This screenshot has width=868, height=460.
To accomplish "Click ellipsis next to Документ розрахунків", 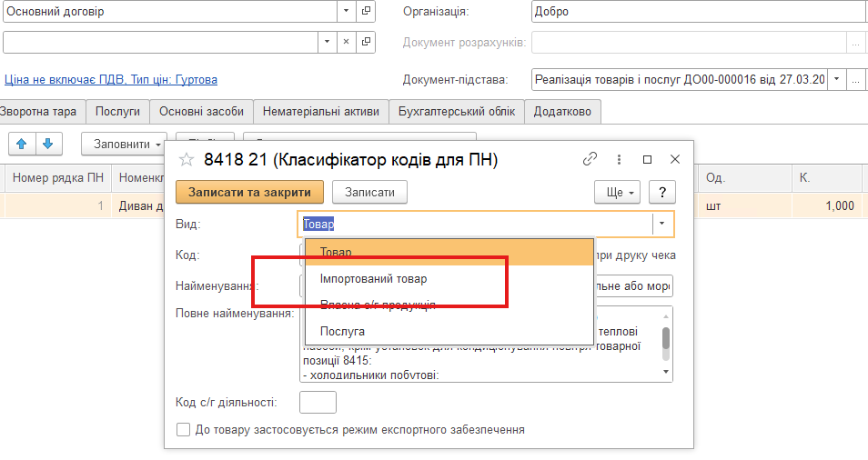I will [856, 43].
